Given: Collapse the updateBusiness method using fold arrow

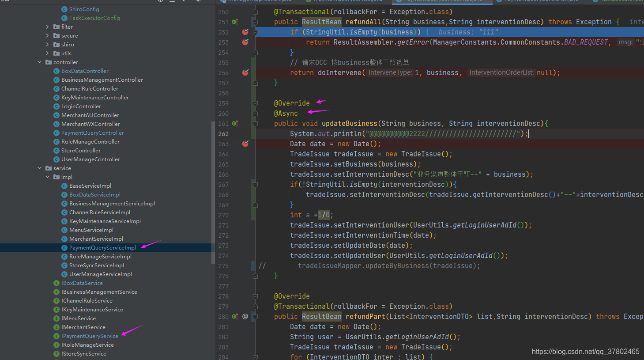Looking at the screenshot, I should pyautogui.click(x=255, y=123).
